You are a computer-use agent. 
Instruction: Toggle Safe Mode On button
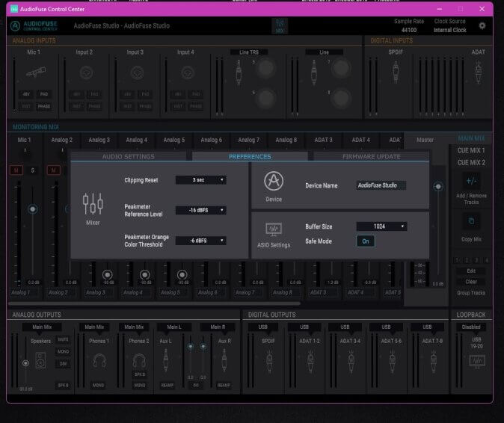click(x=366, y=241)
